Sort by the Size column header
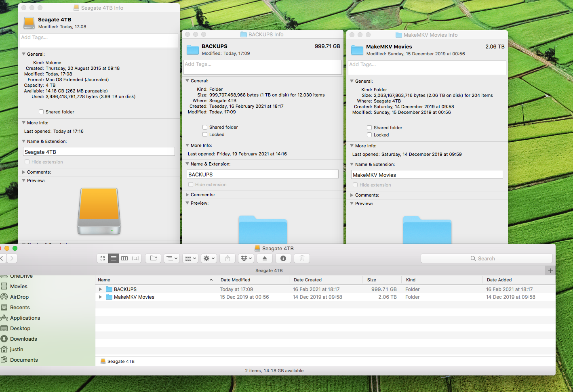This screenshot has height=392, width=573. pyautogui.click(x=382, y=280)
